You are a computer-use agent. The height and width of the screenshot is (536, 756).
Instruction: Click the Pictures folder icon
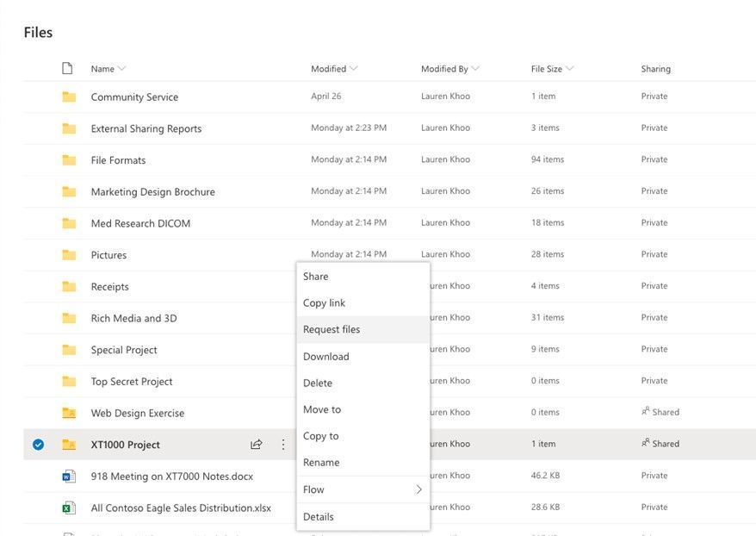69,255
